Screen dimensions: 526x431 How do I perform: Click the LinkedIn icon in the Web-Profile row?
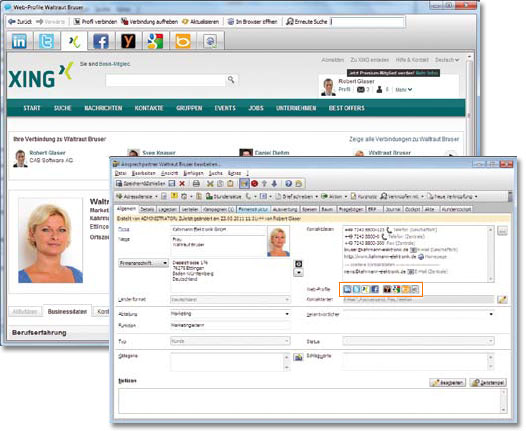(x=347, y=289)
